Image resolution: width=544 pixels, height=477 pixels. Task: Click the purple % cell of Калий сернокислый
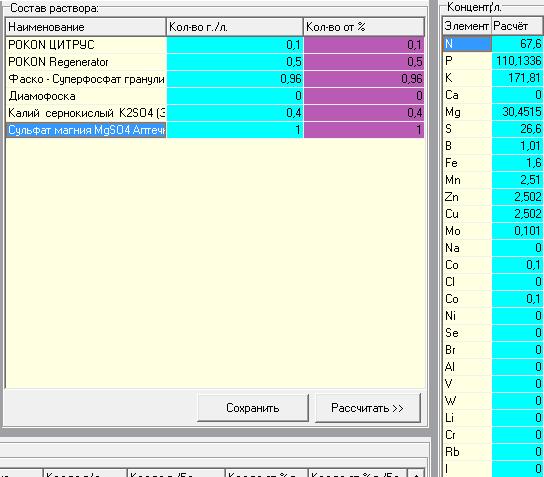[364, 113]
